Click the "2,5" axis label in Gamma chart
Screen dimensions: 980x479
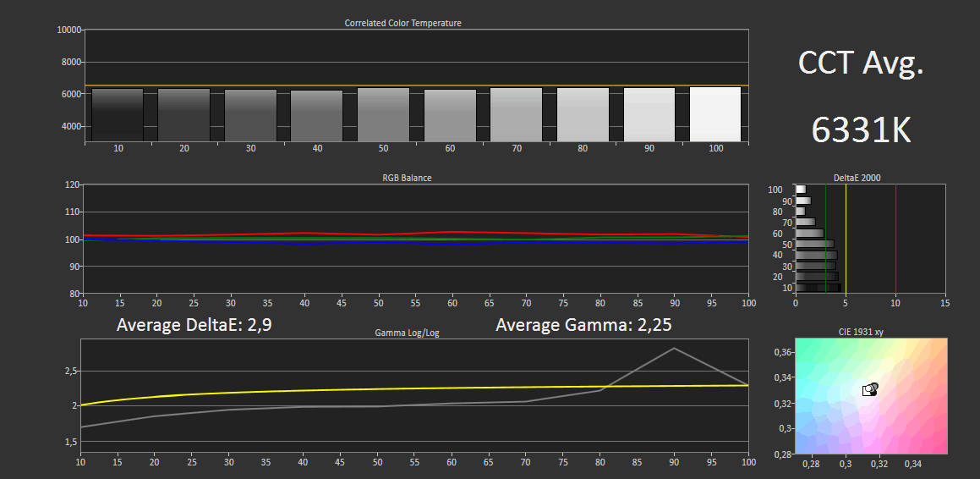(x=70, y=371)
